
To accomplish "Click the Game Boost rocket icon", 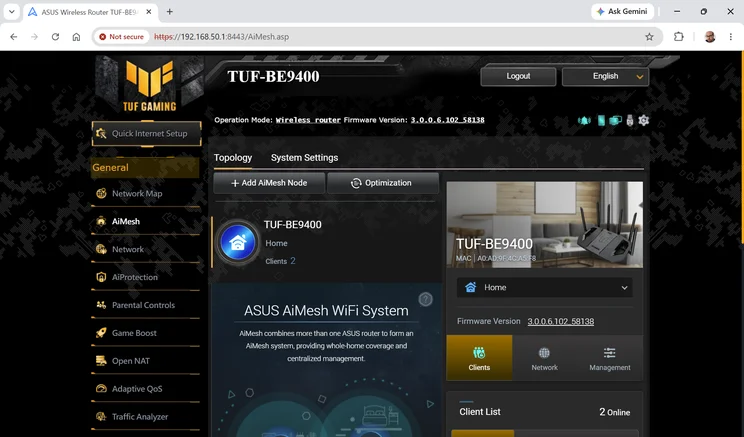I will 101,333.
